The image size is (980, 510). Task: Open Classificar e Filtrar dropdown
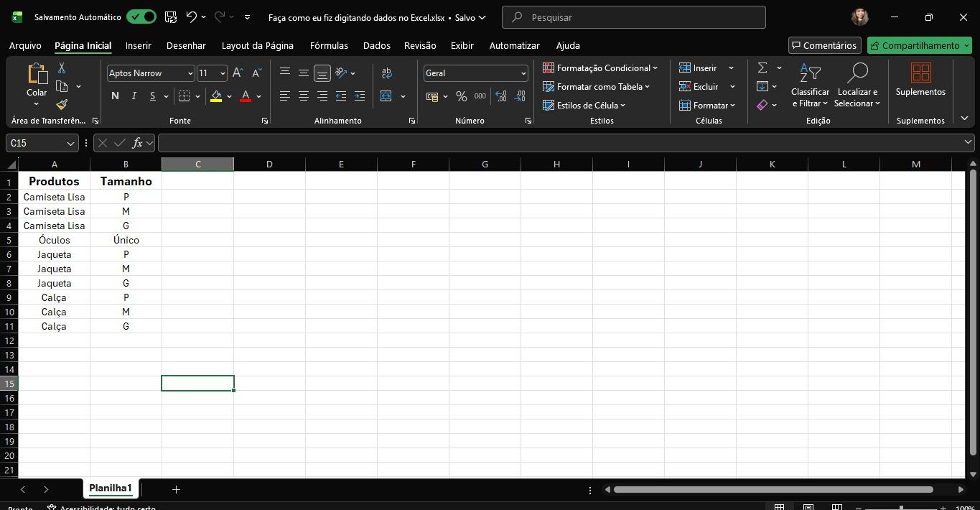(x=810, y=85)
